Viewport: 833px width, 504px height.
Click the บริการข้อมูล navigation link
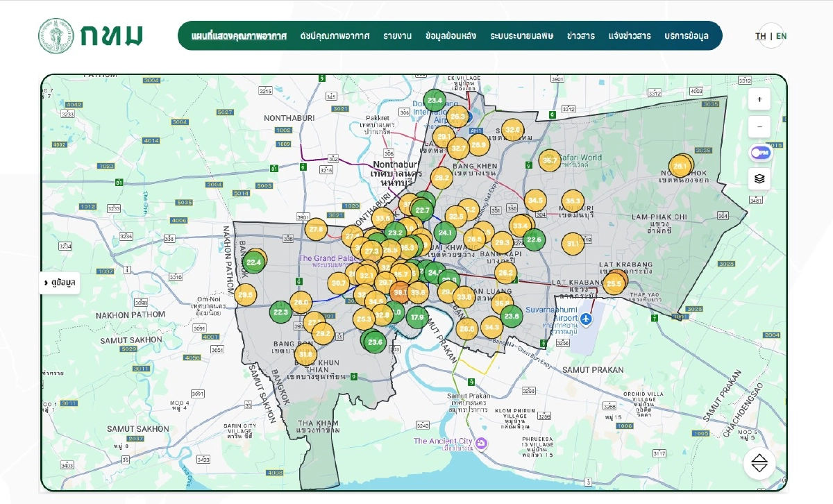[x=686, y=36]
